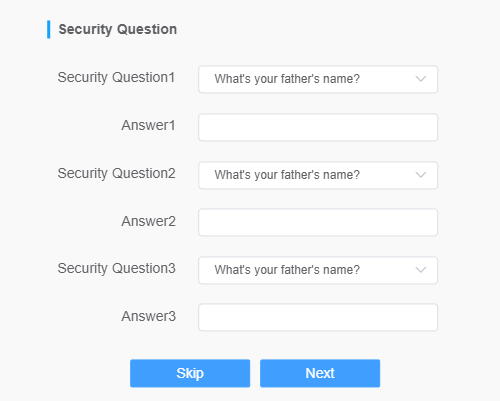Click the Answer1 label text
This screenshot has height=401, width=500.
pos(148,125)
